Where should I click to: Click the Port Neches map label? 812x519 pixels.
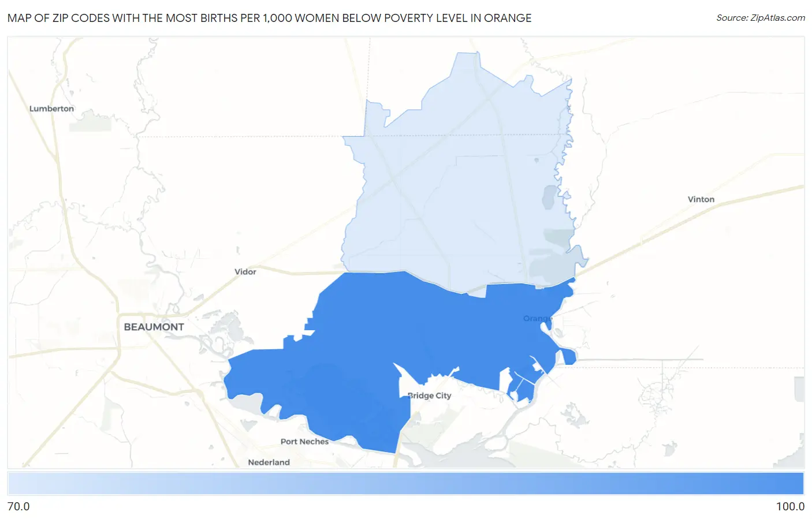(x=304, y=442)
